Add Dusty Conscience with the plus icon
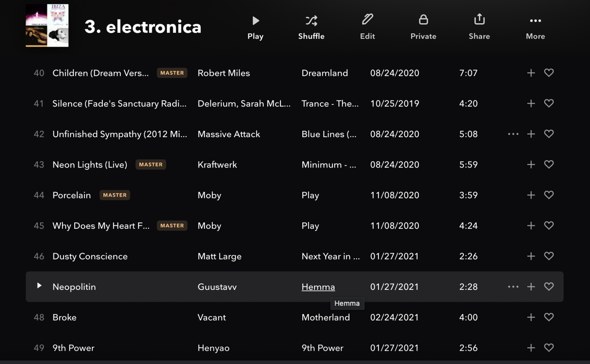The image size is (590, 364). pos(531,256)
